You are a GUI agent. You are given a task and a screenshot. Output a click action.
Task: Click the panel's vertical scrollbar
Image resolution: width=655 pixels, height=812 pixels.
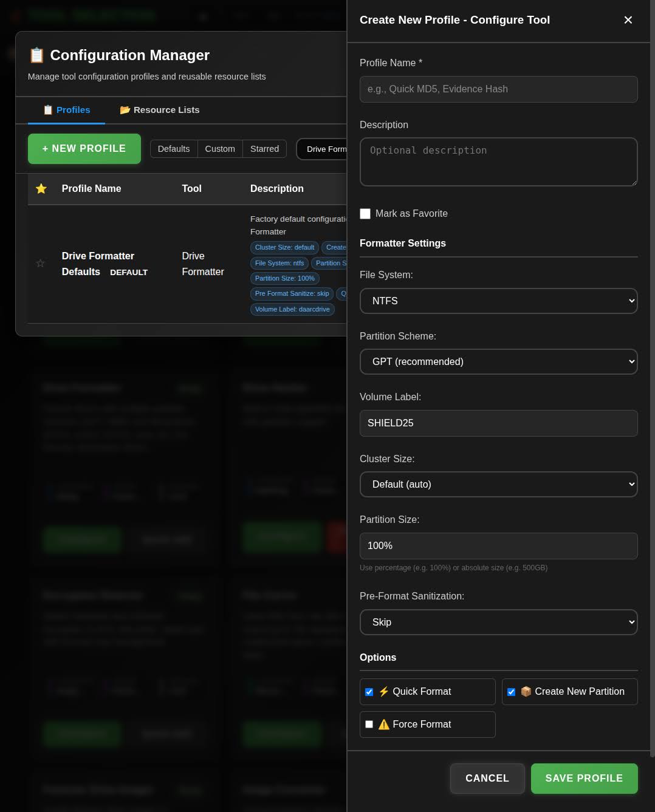point(652,380)
